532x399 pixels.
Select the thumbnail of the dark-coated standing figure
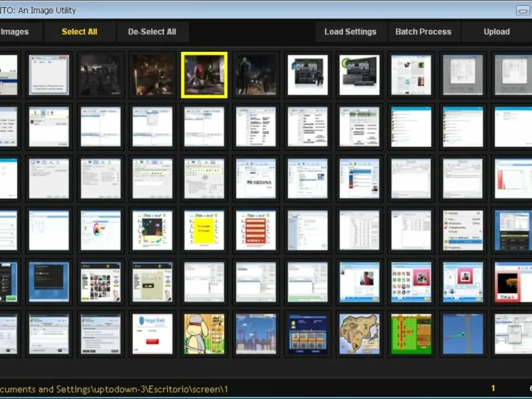point(256,75)
